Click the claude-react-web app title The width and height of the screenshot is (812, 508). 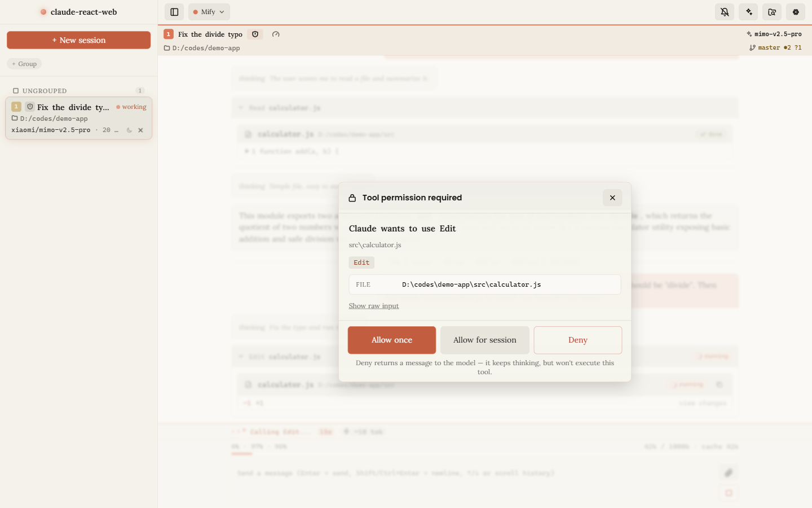[x=84, y=12]
